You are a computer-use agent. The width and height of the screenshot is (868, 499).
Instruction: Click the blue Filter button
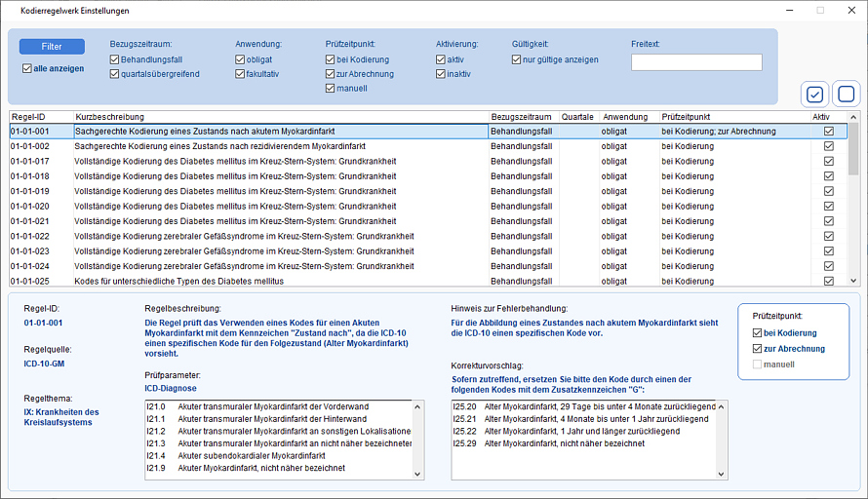click(x=52, y=47)
